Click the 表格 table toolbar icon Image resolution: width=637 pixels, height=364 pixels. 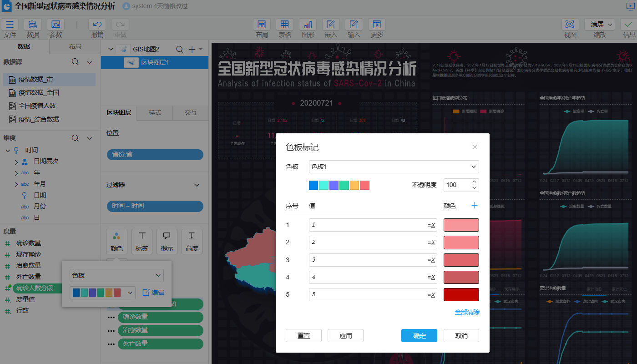point(285,25)
